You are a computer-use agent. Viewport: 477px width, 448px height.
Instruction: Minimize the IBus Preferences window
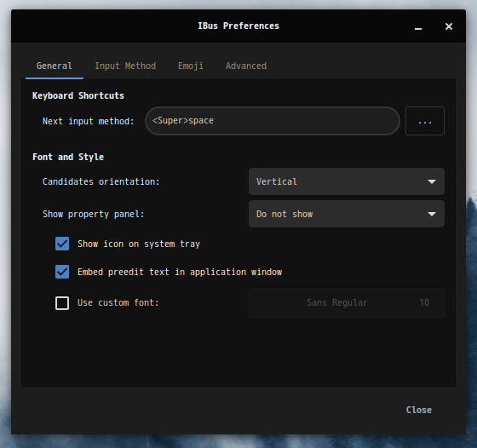tap(418, 26)
